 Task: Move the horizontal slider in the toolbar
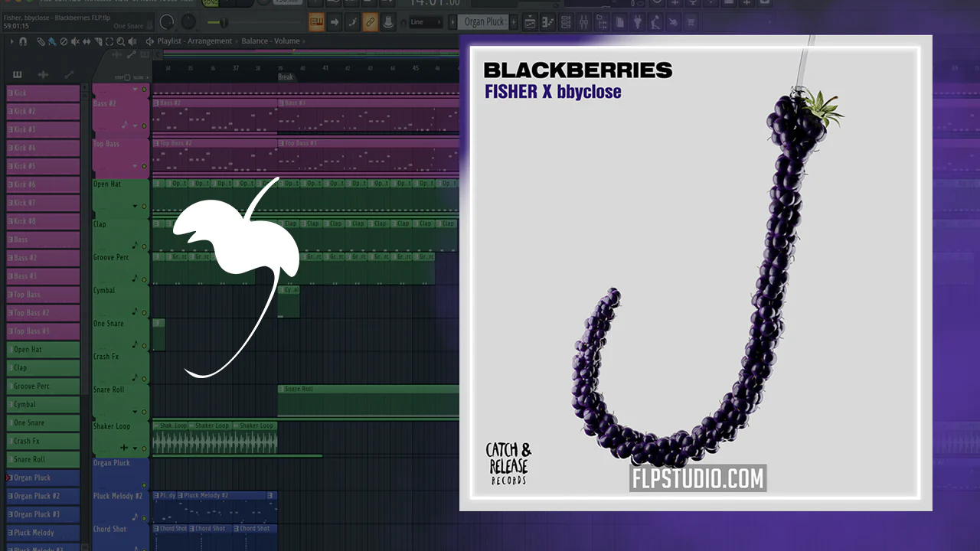(222, 22)
